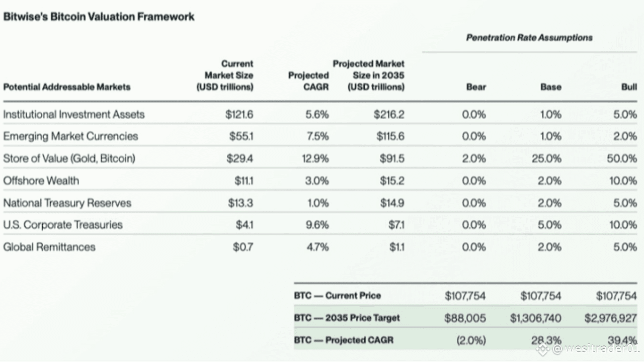Click the BTC — Current Price row label

[338, 296]
